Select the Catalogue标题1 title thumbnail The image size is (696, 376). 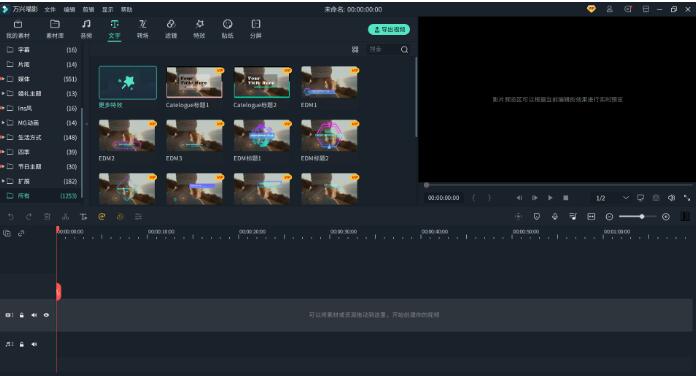pyautogui.click(x=194, y=83)
